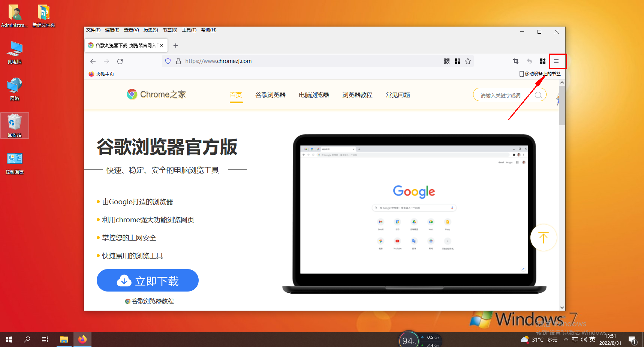The height and width of the screenshot is (347, 644).
Task: Click the screenshot crop tool icon
Action: [x=516, y=61]
